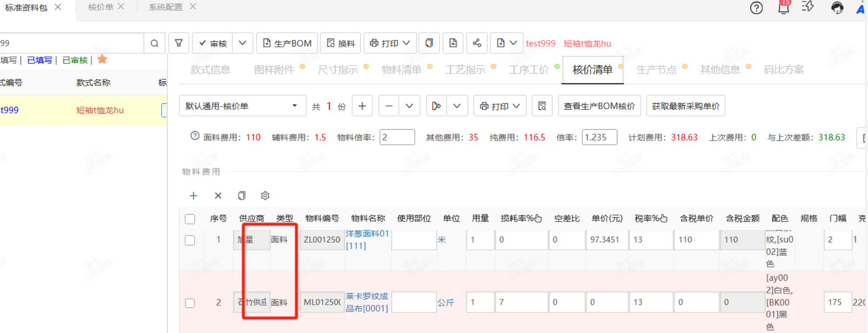This screenshot has height=333, width=868.
Task: Click the 物料倍率 input field
Action: pos(397,137)
